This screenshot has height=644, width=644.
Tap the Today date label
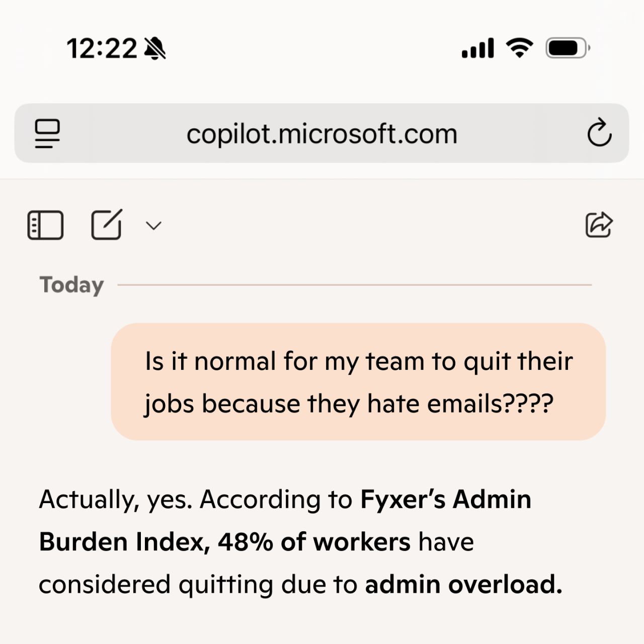pos(71,285)
